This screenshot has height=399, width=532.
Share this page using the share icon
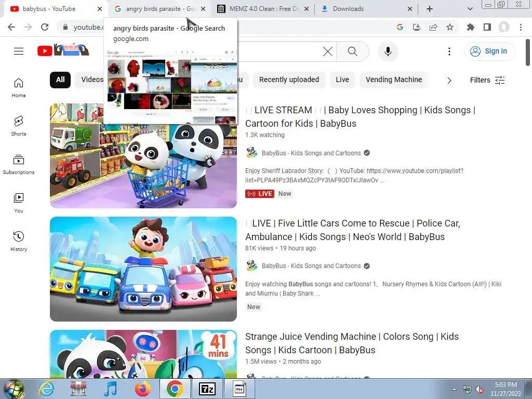[x=433, y=27]
